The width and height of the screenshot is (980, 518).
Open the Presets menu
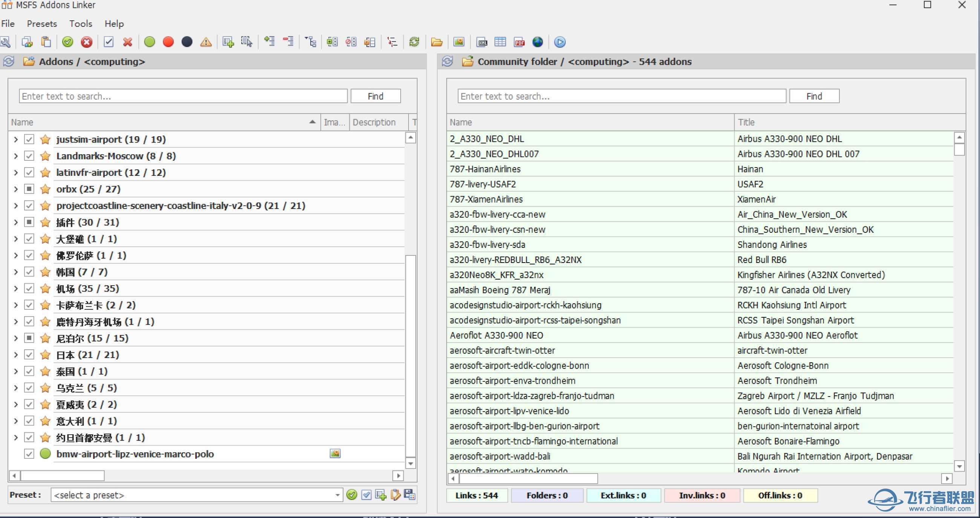click(42, 24)
